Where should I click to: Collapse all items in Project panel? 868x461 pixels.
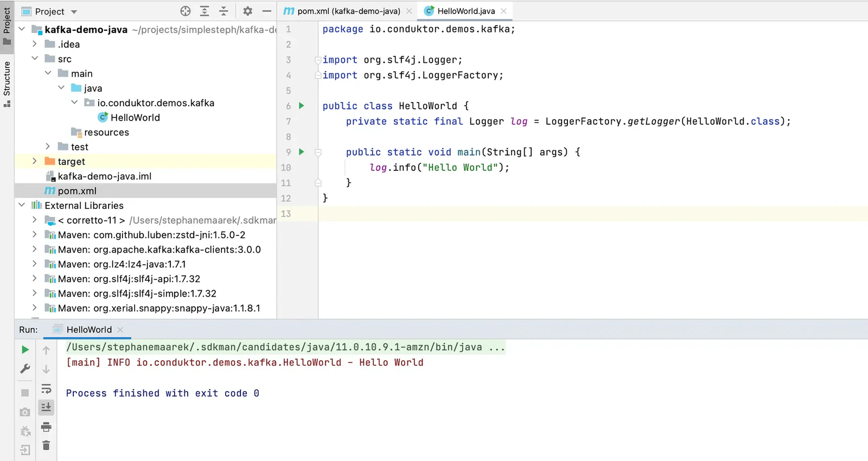(224, 11)
